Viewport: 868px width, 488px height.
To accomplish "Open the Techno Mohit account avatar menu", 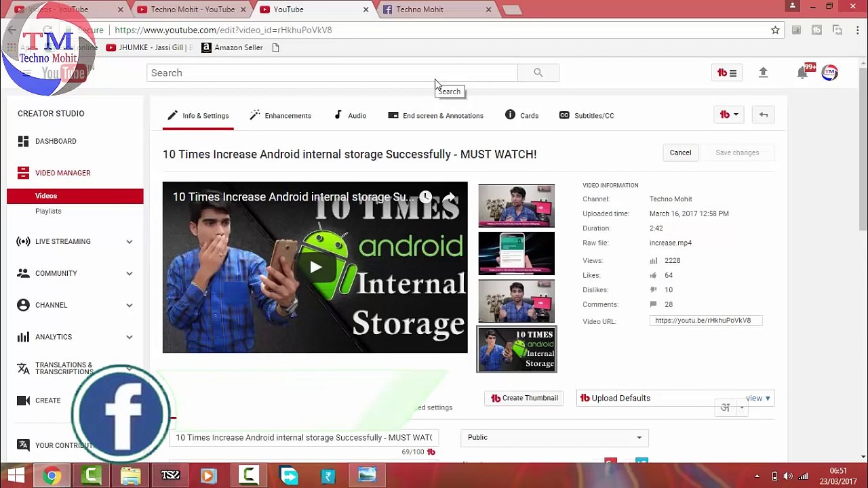I will tap(829, 73).
